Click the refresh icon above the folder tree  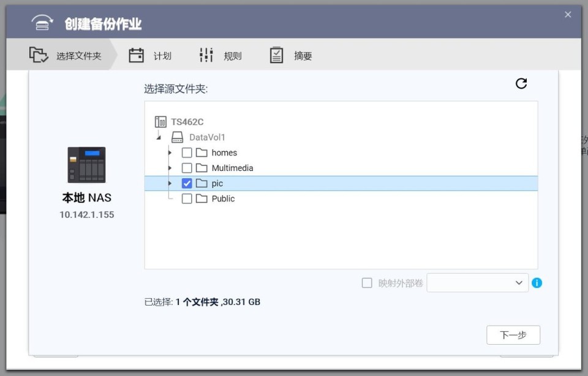(521, 84)
